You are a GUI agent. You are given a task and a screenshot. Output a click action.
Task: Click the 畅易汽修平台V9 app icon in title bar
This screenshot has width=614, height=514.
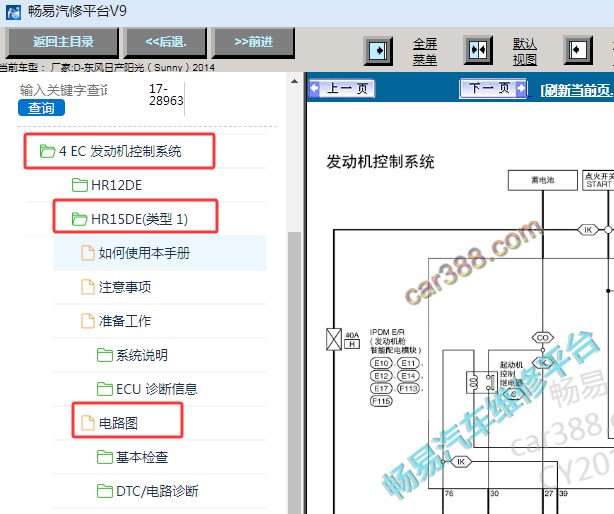(13, 11)
